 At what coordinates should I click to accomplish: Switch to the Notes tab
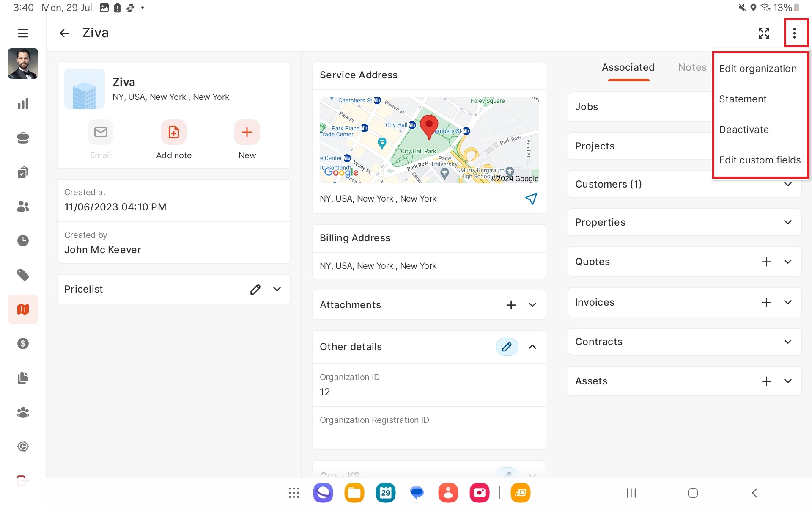point(692,67)
